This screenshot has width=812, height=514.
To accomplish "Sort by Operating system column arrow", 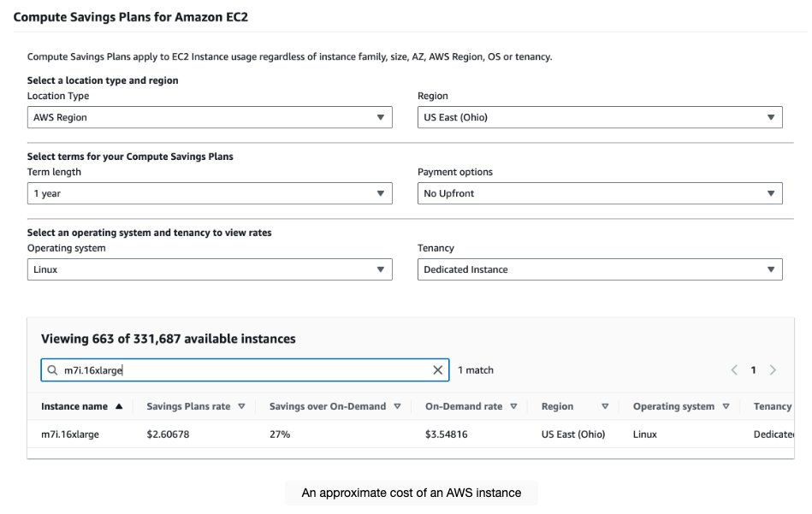I will pos(726,406).
